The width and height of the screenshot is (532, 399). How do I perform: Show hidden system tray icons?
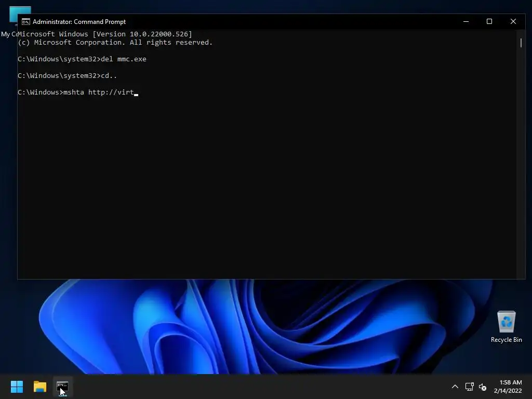(455, 387)
